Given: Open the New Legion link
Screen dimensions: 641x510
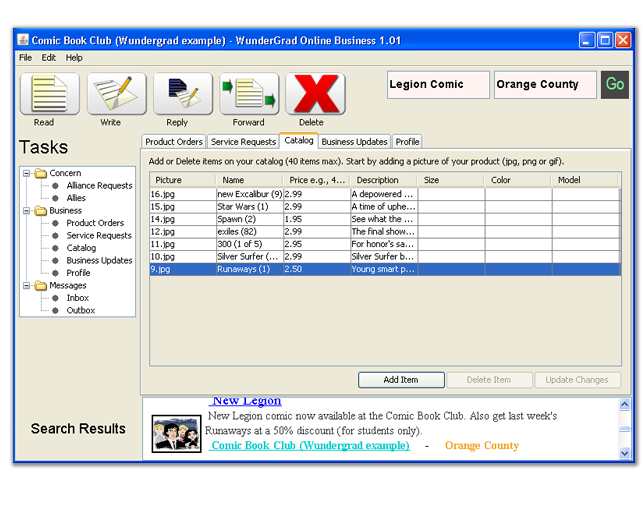Looking at the screenshot, I should (246, 401).
